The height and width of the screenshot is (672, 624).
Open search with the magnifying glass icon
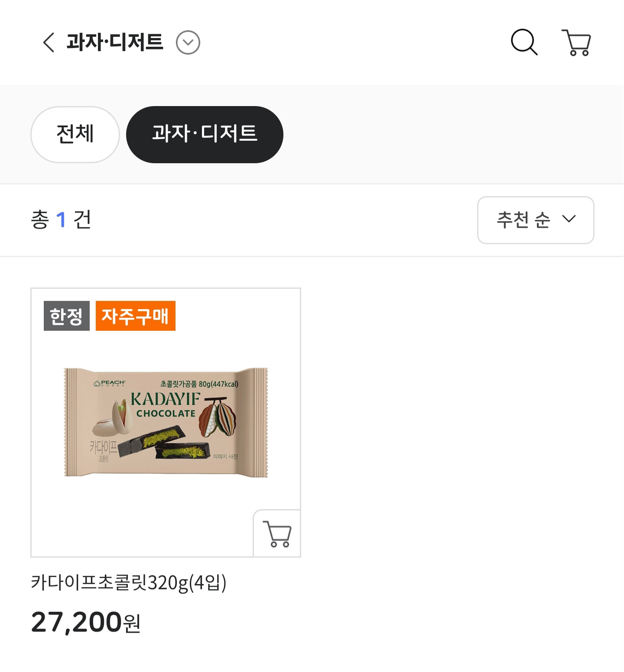coord(524,42)
